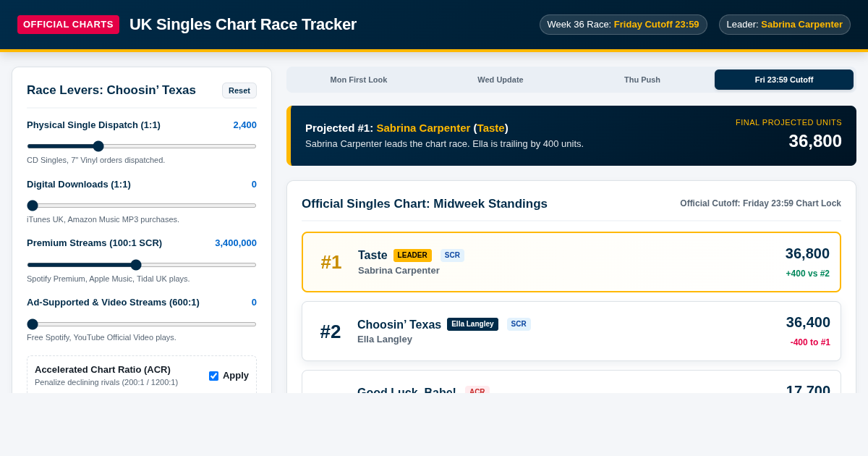The height and width of the screenshot is (456, 868).
Task: Adjust Ad-Supported & Video Streams slider
Action: coord(142,324)
